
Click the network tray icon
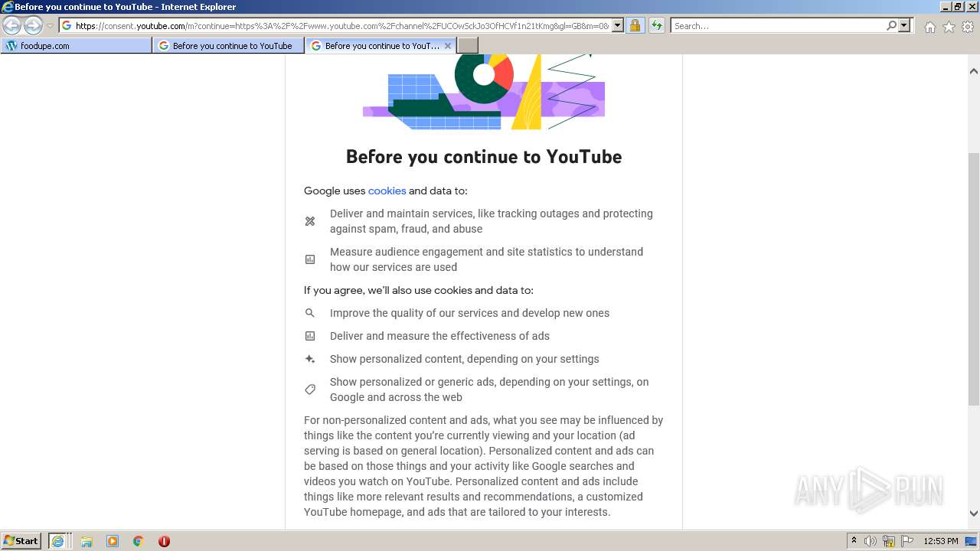[889, 541]
